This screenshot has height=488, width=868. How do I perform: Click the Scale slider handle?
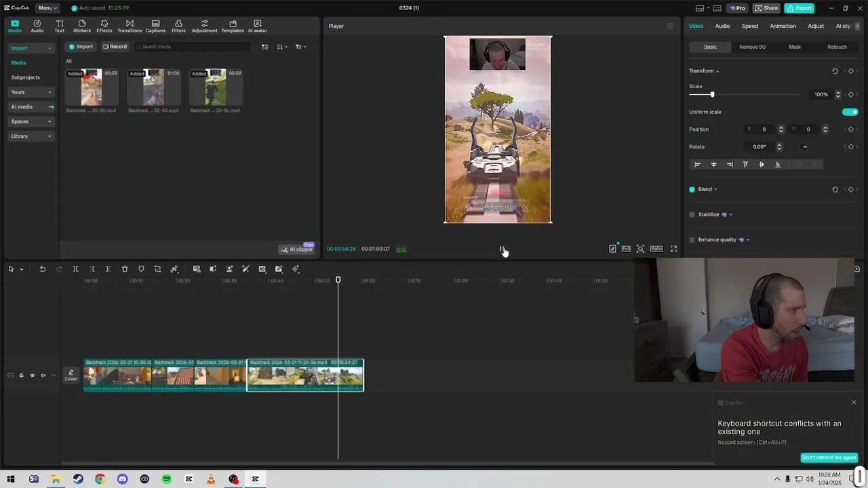[712, 95]
